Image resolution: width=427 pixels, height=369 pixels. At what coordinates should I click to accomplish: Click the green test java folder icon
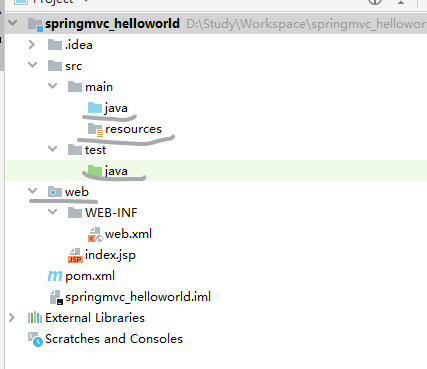pos(95,171)
